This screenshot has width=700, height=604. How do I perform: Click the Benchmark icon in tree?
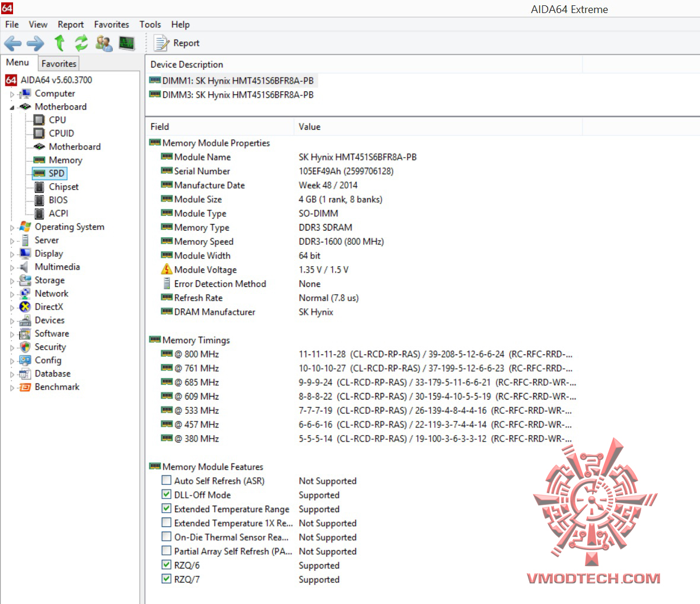click(x=25, y=387)
